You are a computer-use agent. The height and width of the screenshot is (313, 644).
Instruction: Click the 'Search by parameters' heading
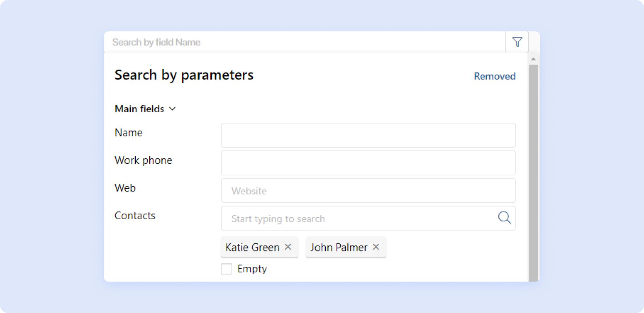184,75
